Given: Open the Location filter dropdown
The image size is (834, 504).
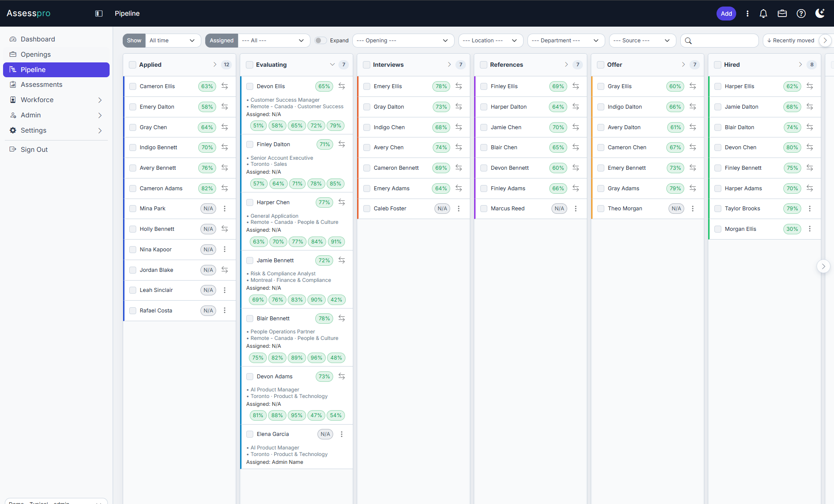Looking at the screenshot, I should [491, 41].
